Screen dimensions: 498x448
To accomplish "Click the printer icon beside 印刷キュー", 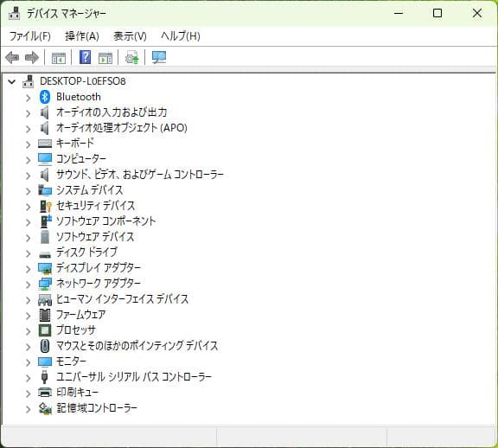I will (45, 393).
